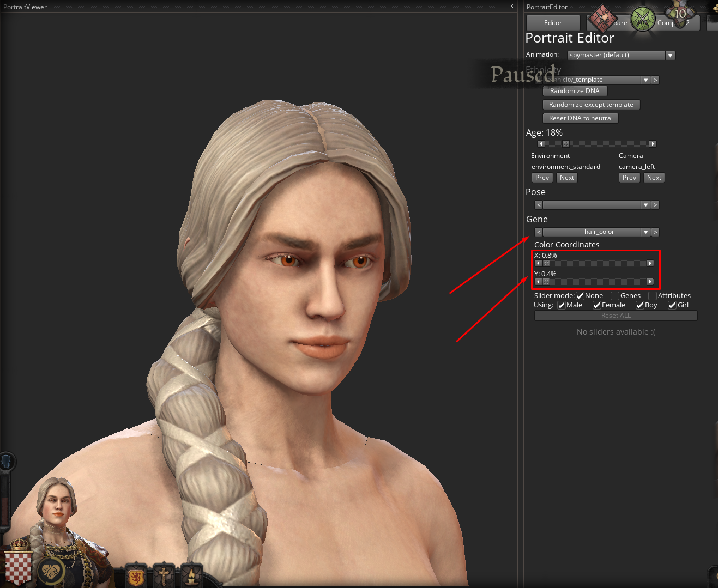Open the red lion dynasty shield icon
Screen dimensions: 718x588
tap(136, 575)
